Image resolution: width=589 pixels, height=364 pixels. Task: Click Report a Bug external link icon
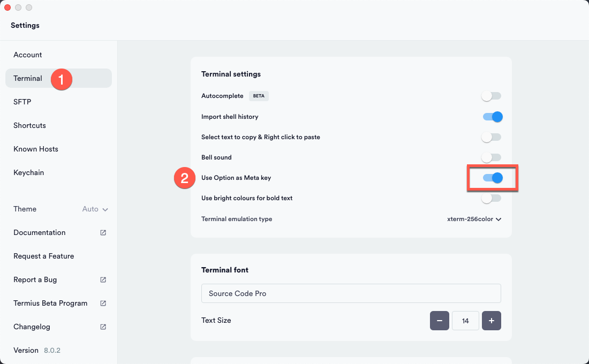click(x=103, y=279)
